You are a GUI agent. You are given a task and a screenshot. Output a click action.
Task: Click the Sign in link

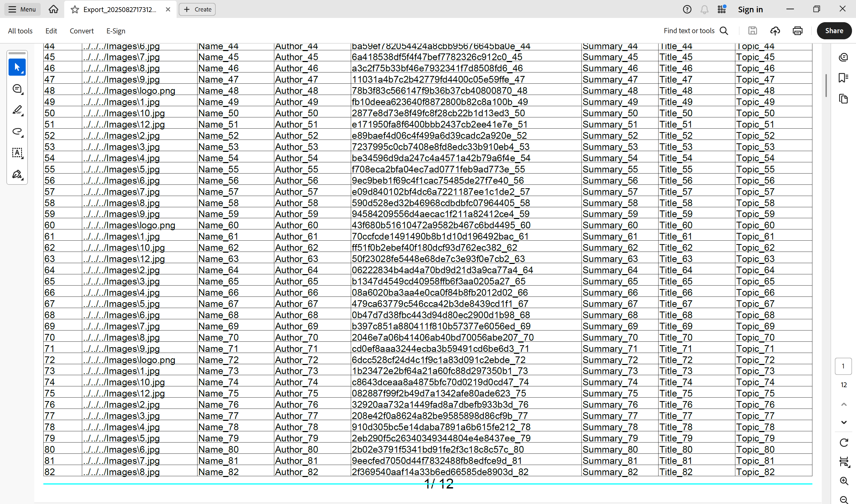[750, 10]
